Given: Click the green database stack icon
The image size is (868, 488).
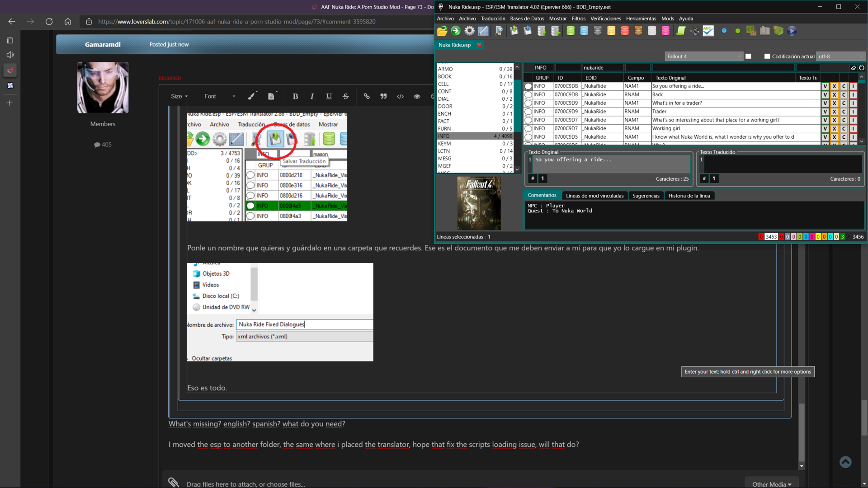Looking at the screenshot, I should [571, 31].
